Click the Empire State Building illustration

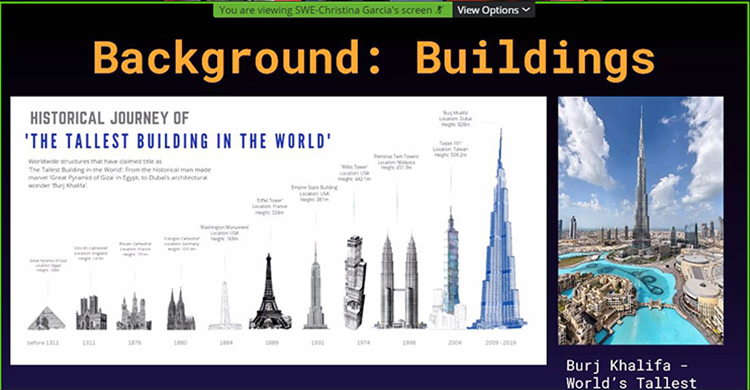point(315,286)
